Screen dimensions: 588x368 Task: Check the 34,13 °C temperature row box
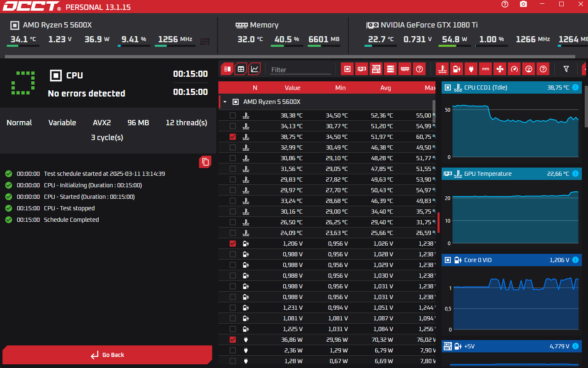coord(233,126)
